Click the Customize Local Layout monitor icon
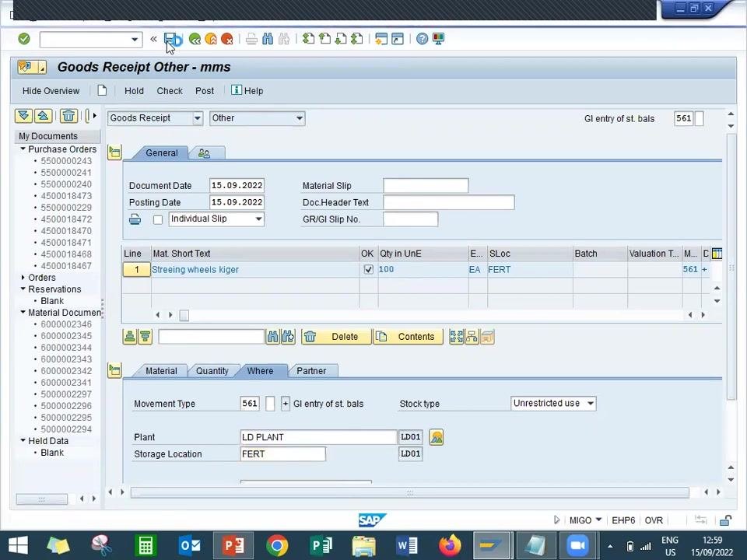The width and height of the screenshot is (747, 560). (438, 39)
